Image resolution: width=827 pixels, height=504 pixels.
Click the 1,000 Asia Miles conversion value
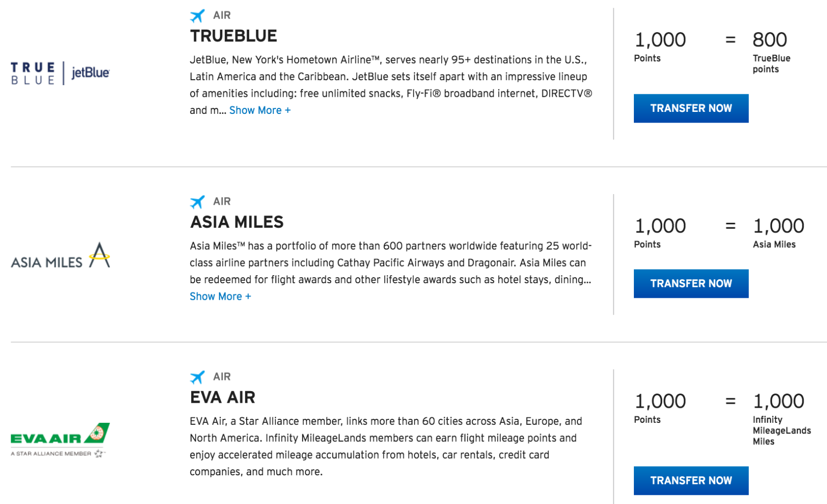coord(778,225)
